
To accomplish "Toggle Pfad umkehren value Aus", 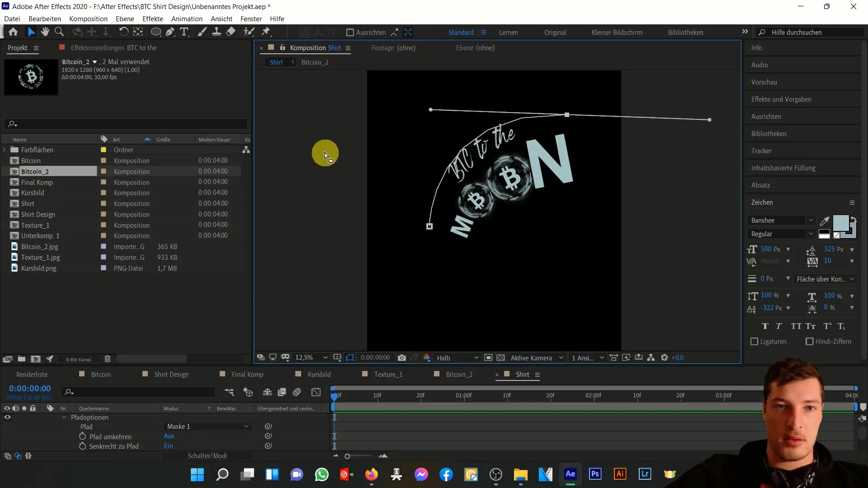I will point(169,436).
